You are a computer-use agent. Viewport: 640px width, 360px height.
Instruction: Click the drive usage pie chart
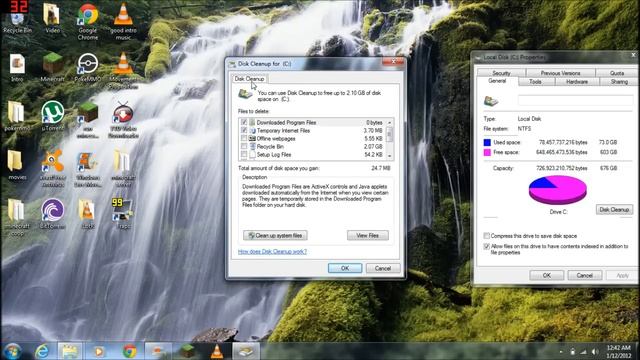pos(558,190)
